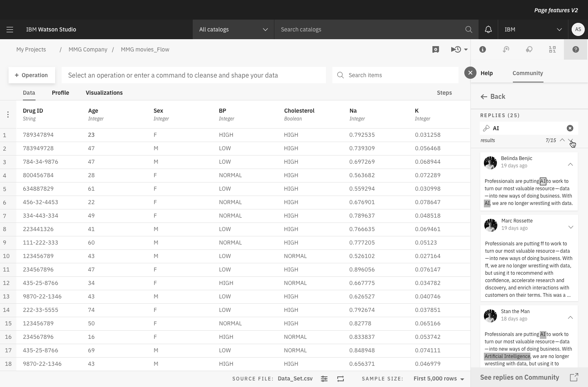Click the notifications bell icon
Viewport: 588px width, 387px height.
[x=488, y=29]
